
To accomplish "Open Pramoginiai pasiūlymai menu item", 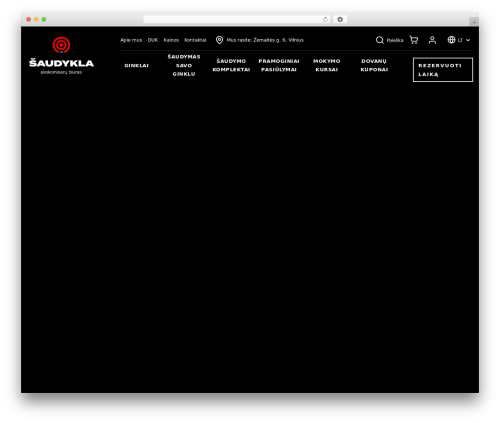I will [279, 65].
